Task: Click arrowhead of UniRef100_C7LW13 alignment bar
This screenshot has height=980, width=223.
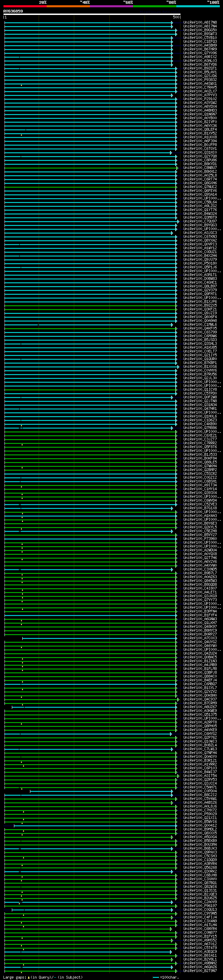Action: [172, 749]
